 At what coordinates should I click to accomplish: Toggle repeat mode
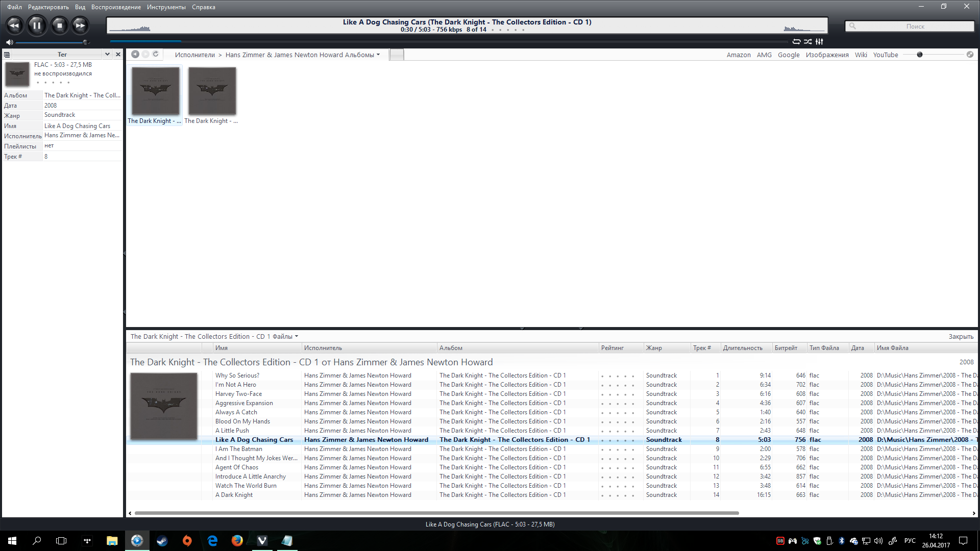796,42
